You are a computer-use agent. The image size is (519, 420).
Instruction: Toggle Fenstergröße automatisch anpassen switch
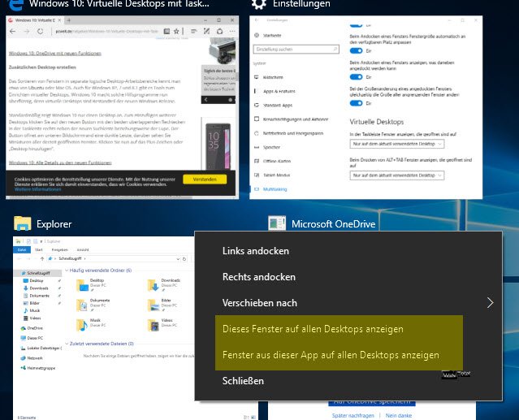point(356,50)
